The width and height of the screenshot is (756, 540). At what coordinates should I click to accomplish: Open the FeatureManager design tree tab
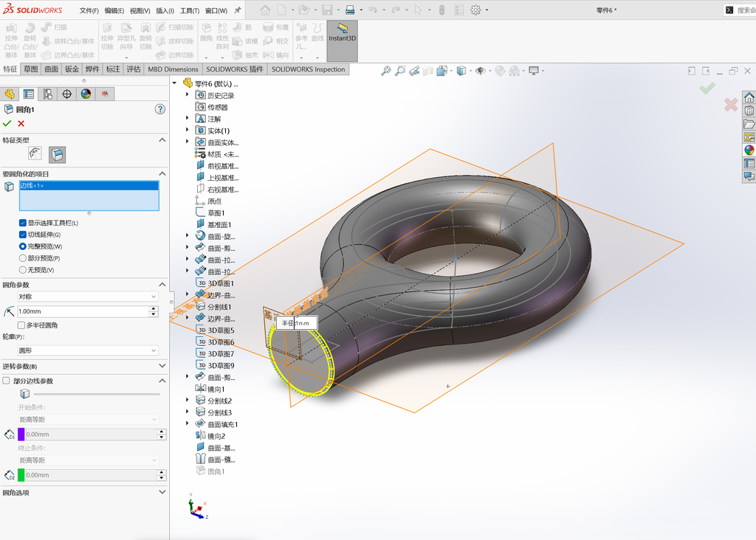pyautogui.click(x=10, y=94)
